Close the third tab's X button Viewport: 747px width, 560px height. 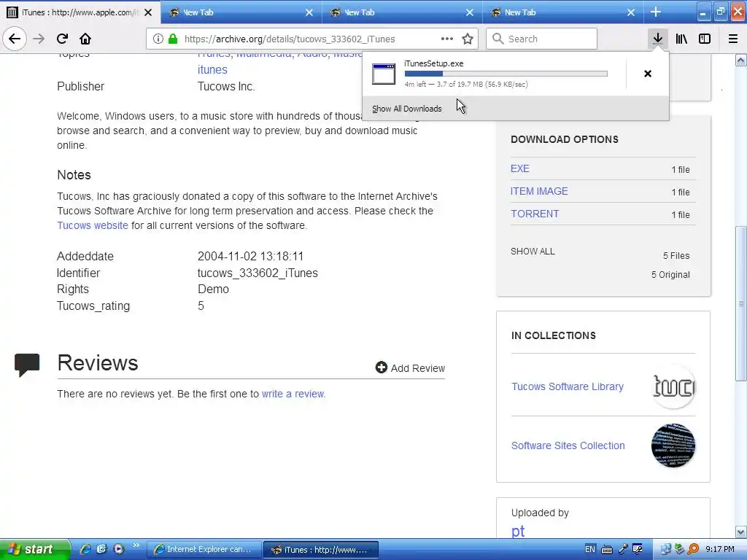click(x=470, y=12)
